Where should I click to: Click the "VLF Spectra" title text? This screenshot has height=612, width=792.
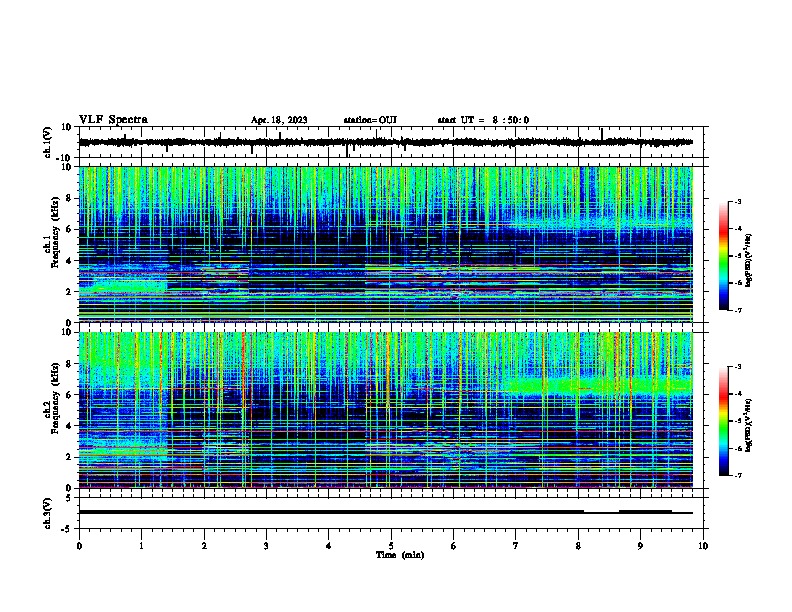click(x=113, y=120)
